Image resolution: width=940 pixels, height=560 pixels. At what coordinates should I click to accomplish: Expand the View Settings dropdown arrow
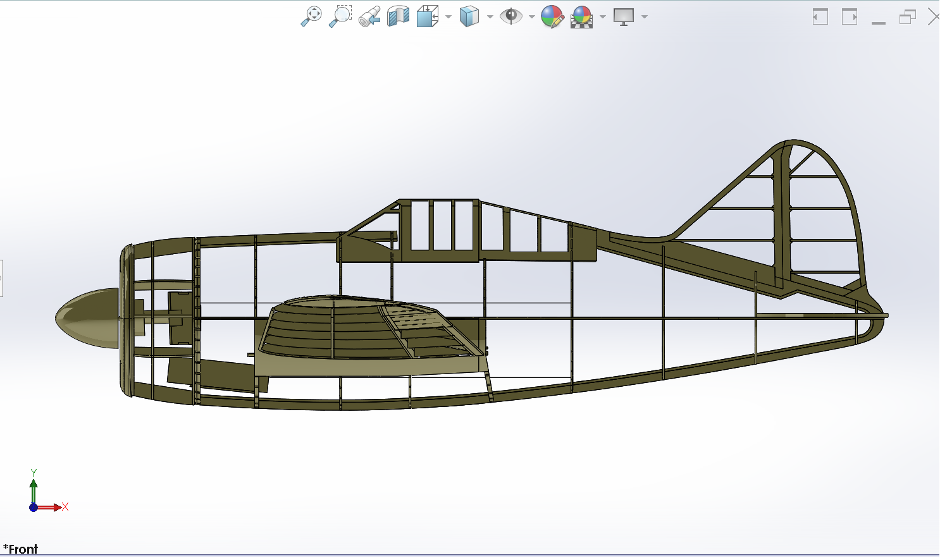[645, 16]
